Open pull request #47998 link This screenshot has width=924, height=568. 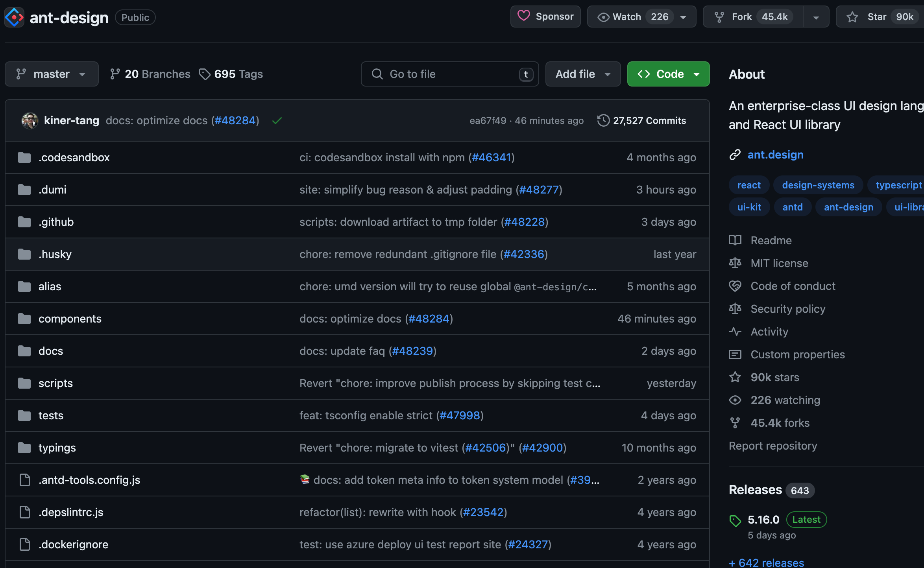click(x=460, y=415)
